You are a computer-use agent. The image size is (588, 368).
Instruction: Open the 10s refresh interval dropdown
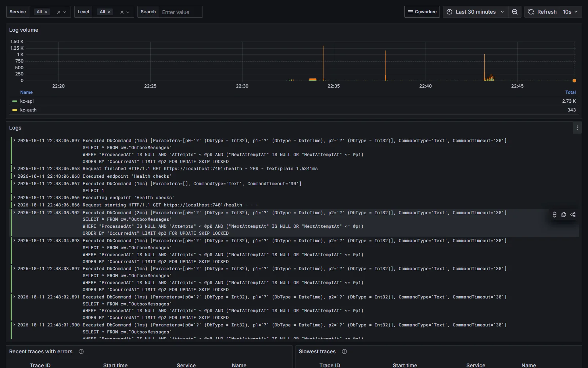point(571,12)
